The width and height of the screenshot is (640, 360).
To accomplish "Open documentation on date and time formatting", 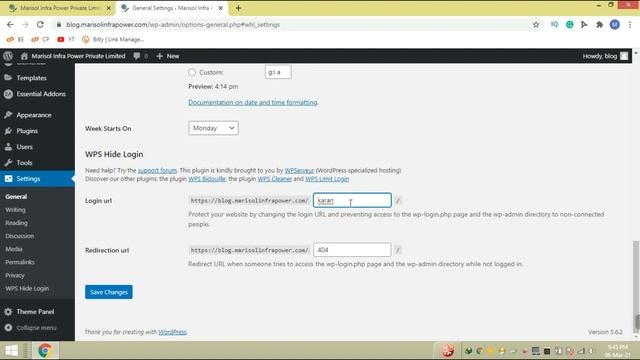I will coord(253,102).
